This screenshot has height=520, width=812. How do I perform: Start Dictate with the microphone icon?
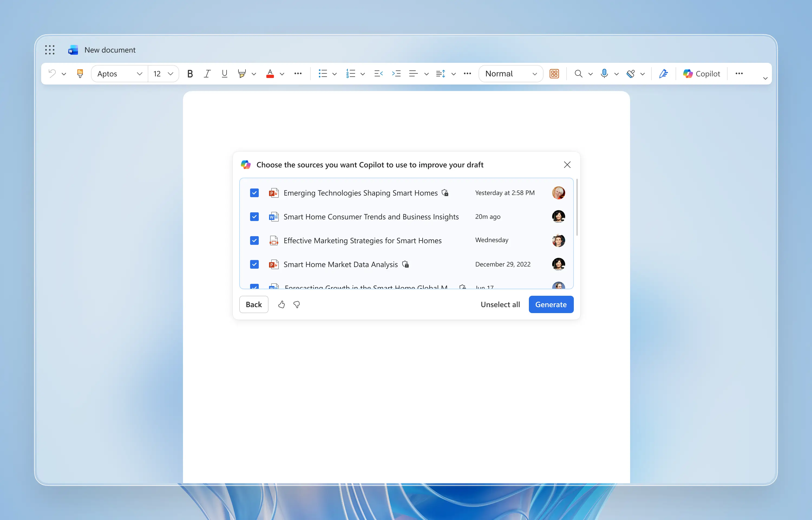(x=604, y=74)
